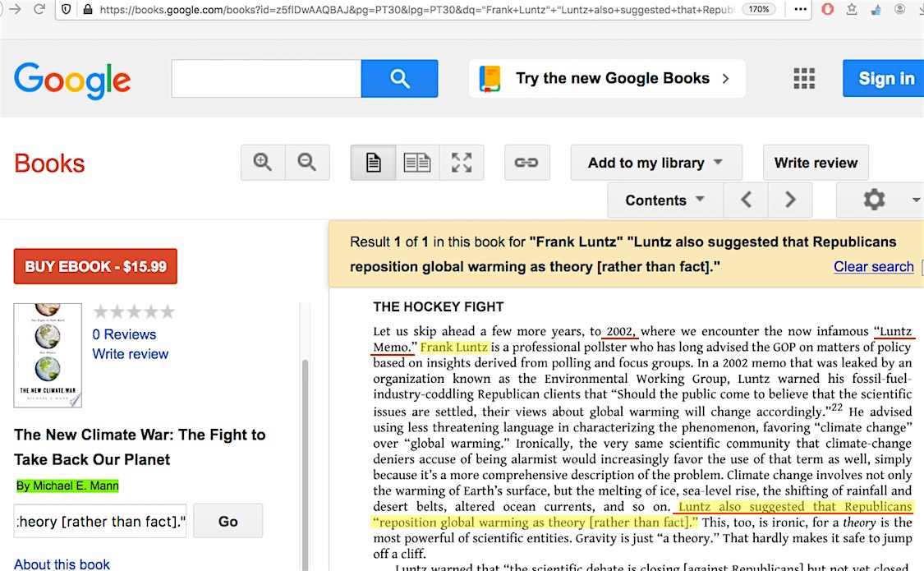This screenshot has height=571, width=924.
Task: Switch to two-page view
Action: tap(417, 163)
